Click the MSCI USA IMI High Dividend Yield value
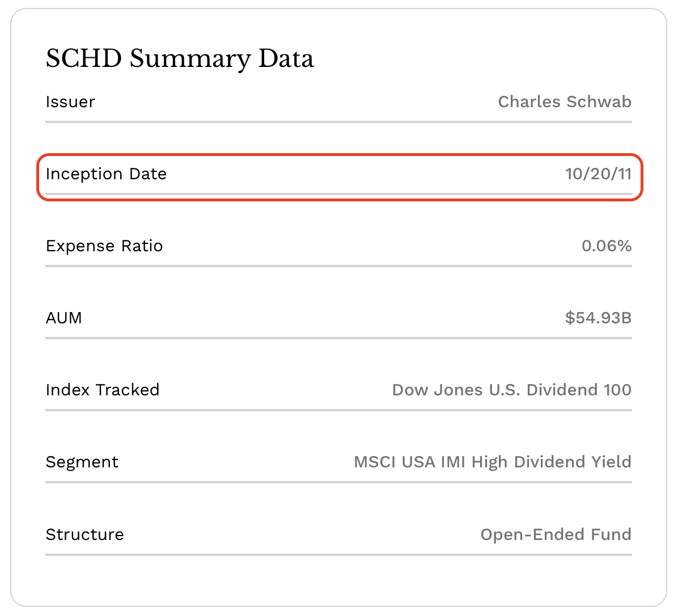The height and width of the screenshot is (616, 678). pos(493,462)
